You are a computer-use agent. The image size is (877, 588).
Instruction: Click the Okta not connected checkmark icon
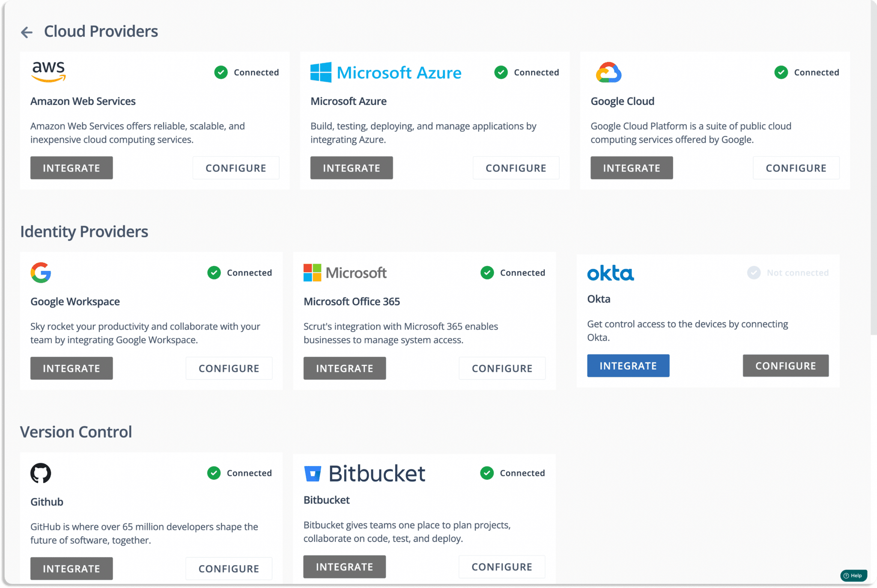(754, 273)
